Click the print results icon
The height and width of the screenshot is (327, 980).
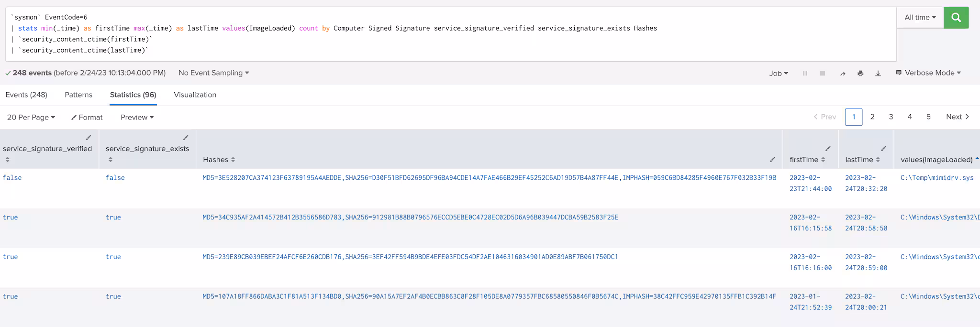click(860, 73)
